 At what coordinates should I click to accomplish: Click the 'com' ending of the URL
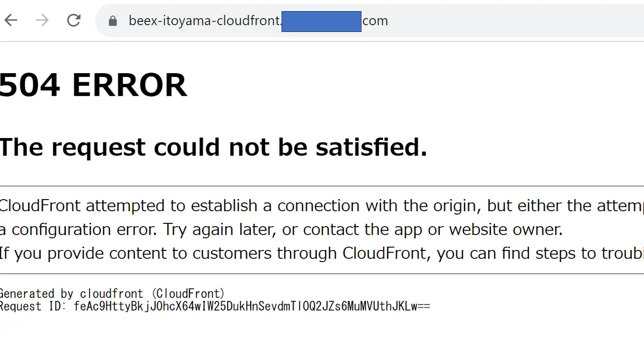(x=375, y=21)
